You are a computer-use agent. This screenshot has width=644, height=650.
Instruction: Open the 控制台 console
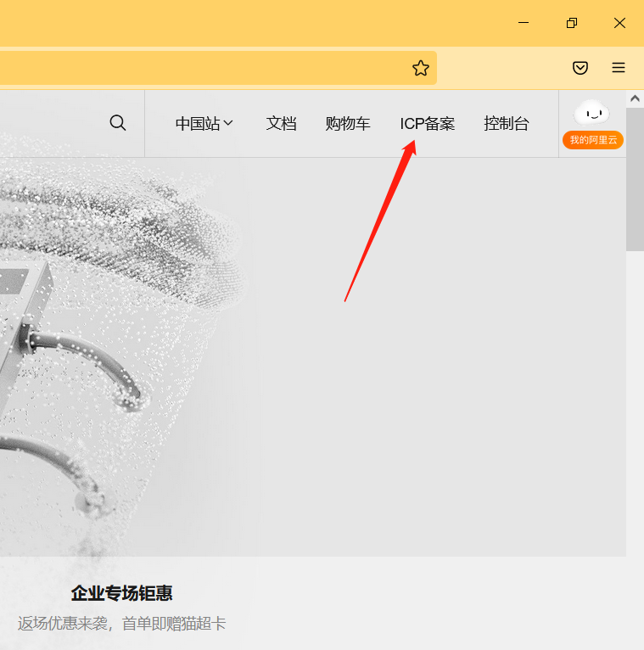pyautogui.click(x=506, y=124)
